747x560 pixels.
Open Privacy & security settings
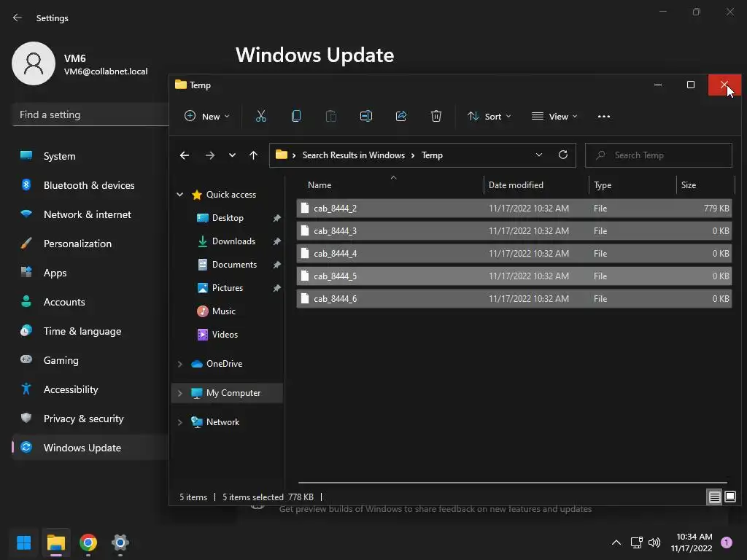pos(90,419)
